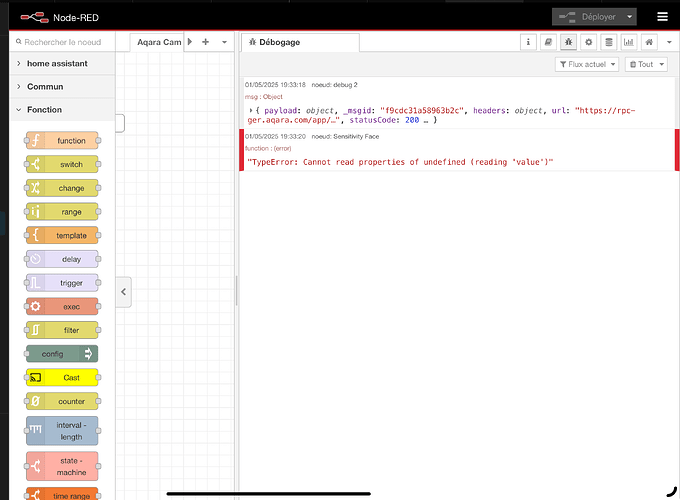This screenshot has height=500, width=680.
Task: Expand home assistant palette category
Action: click(x=62, y=63)
